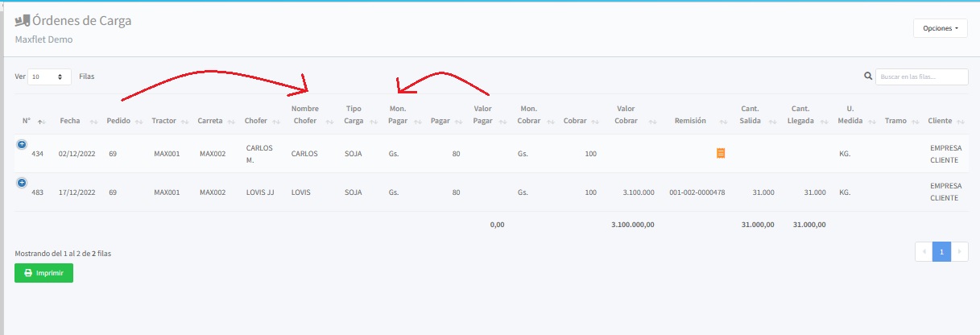The image size is (980, 335).
Task: Expand row 483 with plus icon
Action: 22,183
